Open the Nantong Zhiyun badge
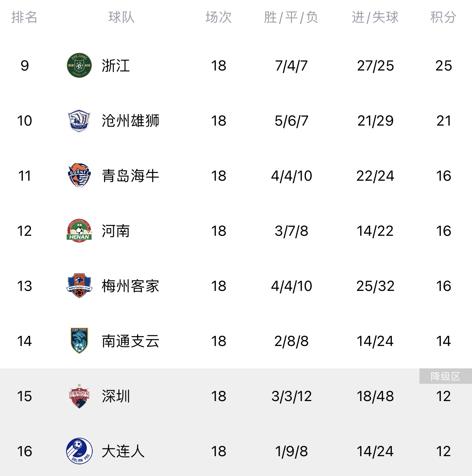The height and width of the screenshot is (476, 472). pos(79,341)
